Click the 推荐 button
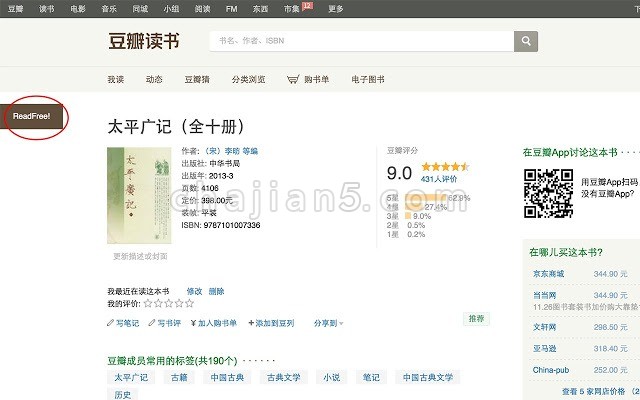640x400 pixels. click(476, 318)
